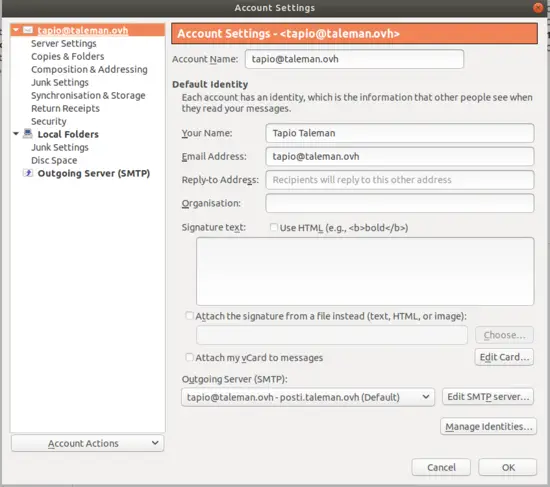This screenshot has height=487, width=550.
Task: Click the Default Identity heading
Action: [210, 84]
